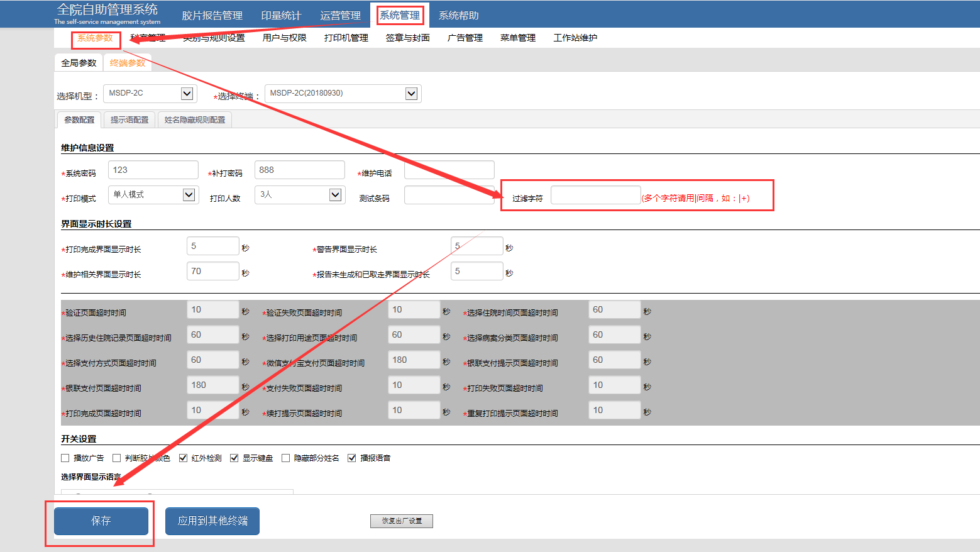The height and width of the screenshot is (552, 980).
Task: Switch to the 全局参数 tab
Action: tap(79, 63)
